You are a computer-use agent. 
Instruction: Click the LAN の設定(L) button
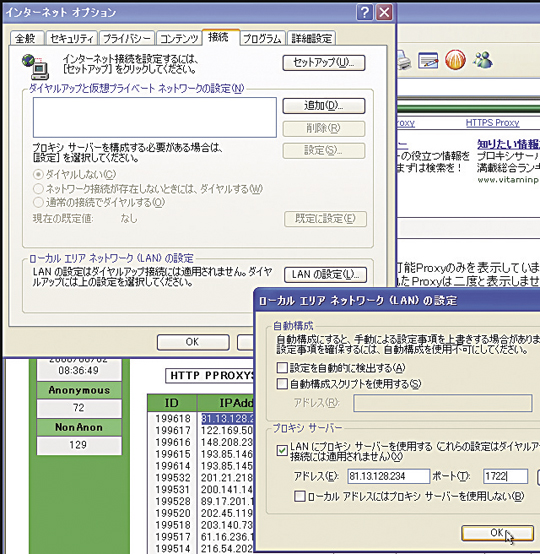click(x=325, y=275)
